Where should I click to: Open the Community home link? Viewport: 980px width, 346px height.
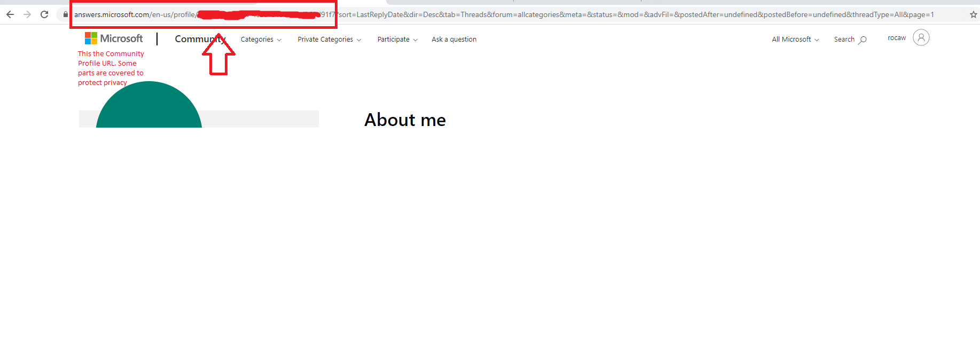200,39
